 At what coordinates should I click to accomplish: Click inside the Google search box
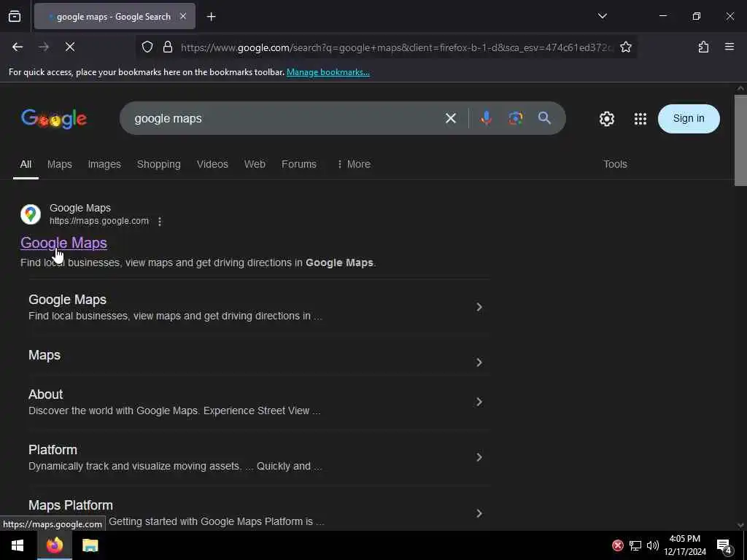(x=286, y=118)
